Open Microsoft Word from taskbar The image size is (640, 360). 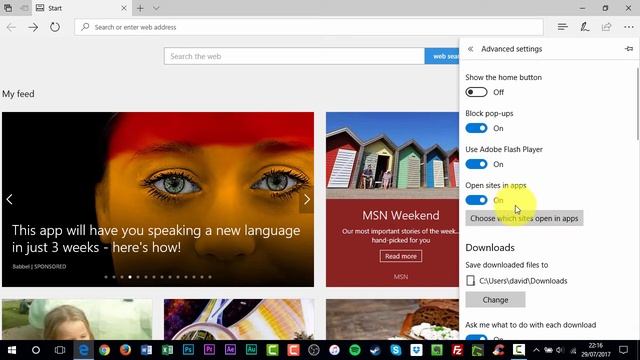click(146, 350)
